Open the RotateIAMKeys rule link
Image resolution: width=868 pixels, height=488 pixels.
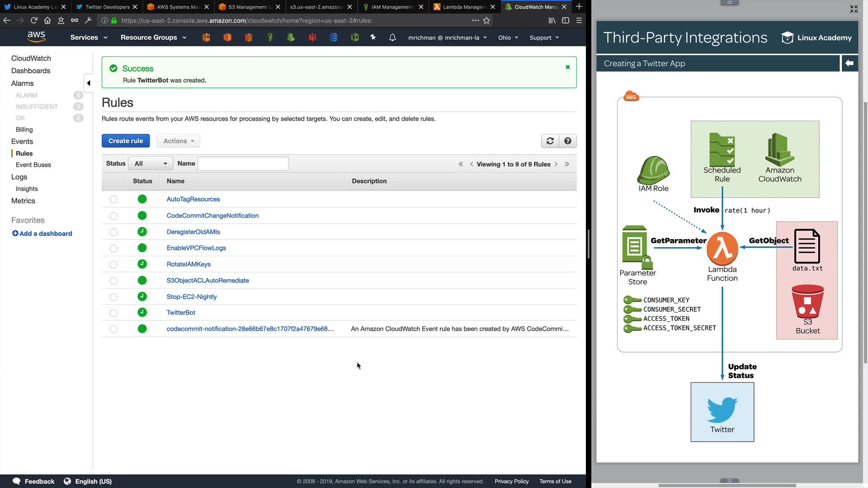[x=189, y=264]
